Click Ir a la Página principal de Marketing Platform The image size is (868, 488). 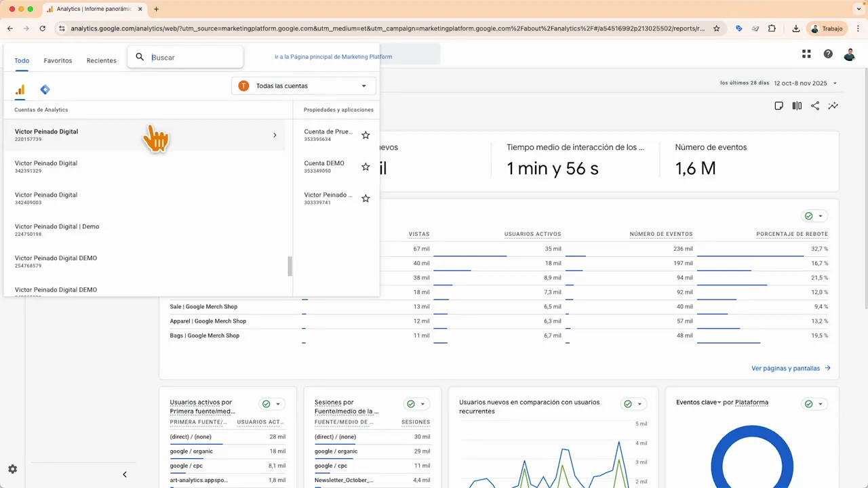(333, 57)
